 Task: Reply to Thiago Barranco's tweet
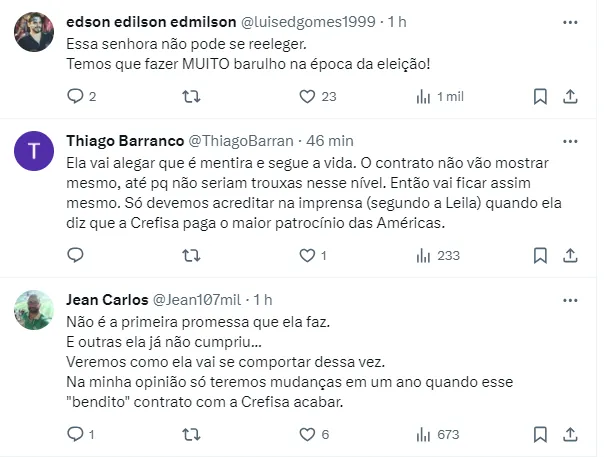[x=76, y=255]
